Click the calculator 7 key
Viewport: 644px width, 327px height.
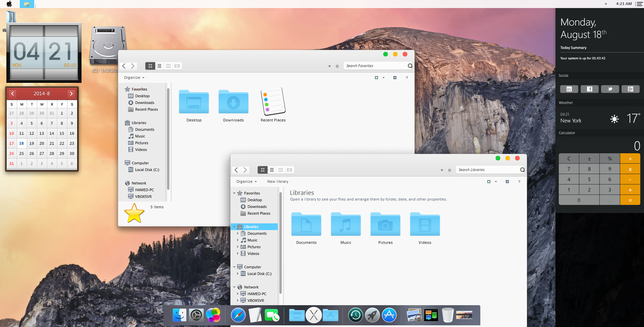click(x=569, y=169)
